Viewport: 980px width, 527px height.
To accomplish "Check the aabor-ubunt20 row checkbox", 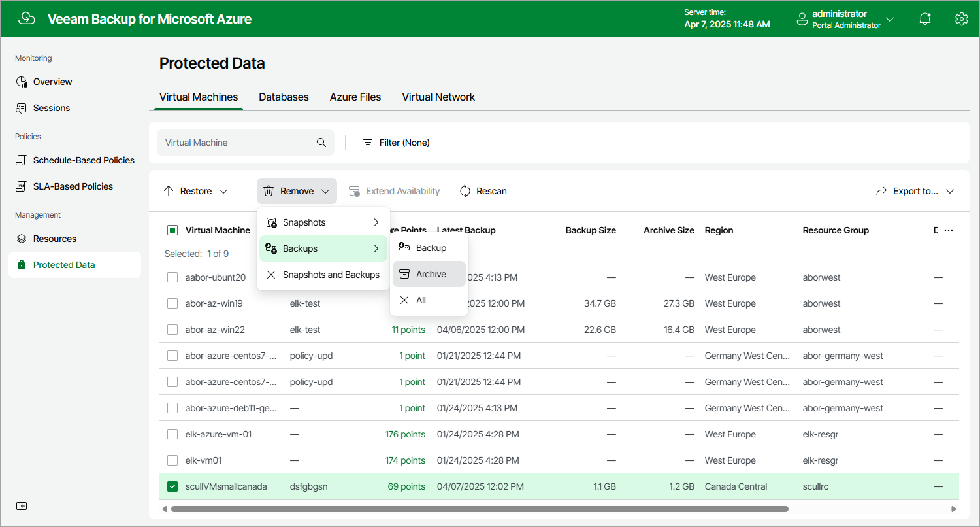I will (172, 277).
